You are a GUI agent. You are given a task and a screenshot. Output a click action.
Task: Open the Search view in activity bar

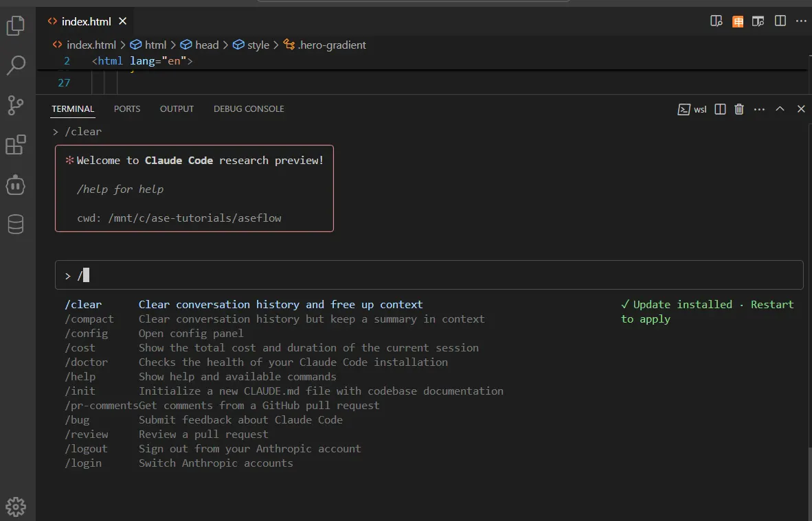[16, 65]
